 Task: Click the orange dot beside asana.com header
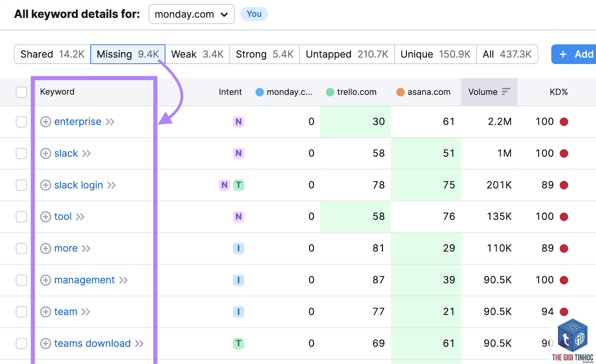click(x=400, y=92)
